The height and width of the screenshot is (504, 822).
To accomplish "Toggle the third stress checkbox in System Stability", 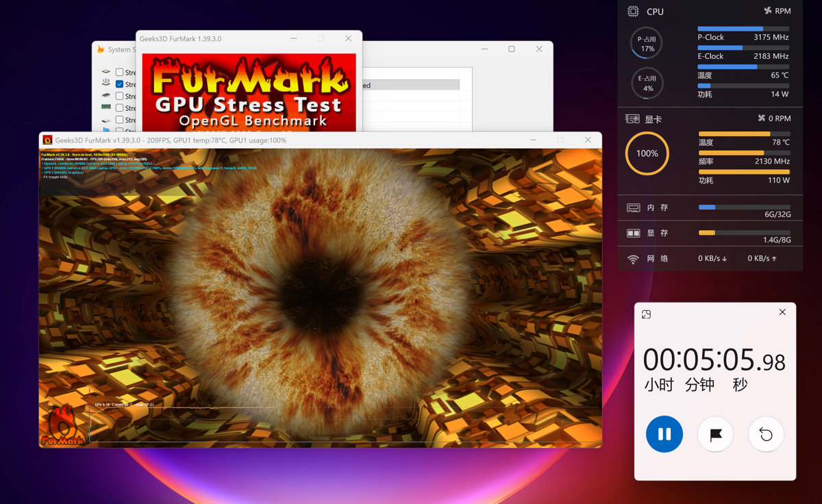I will coord(120,96).
